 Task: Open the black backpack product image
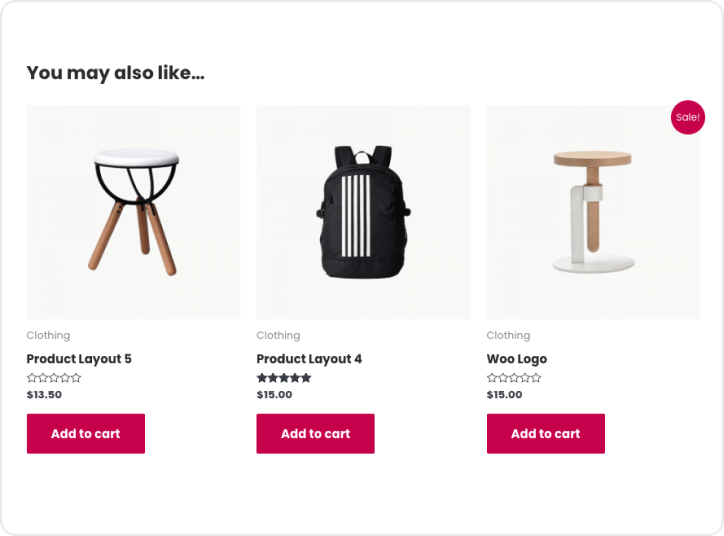click(x=363, y=212)
